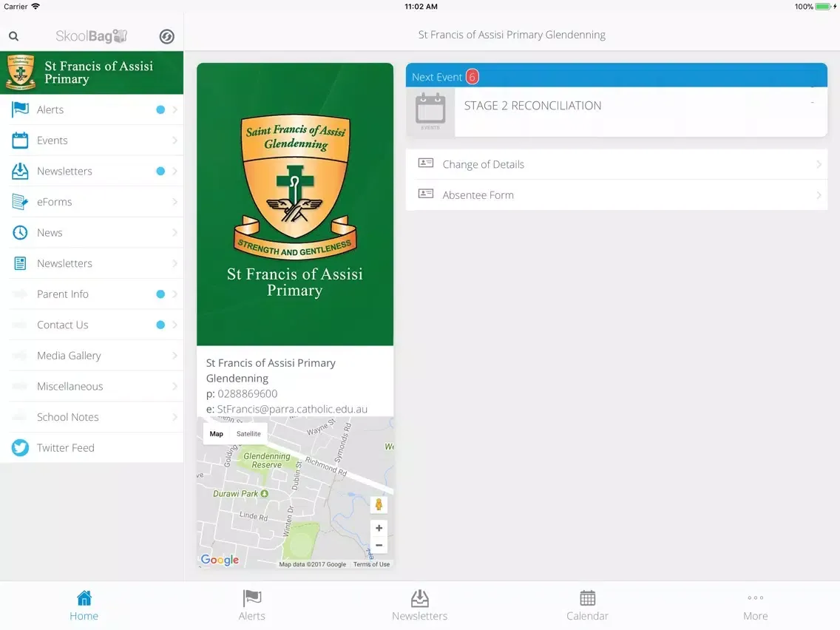Image resolution: width=840 pixels, height=630 pixels.
Task: Expand the Contact Us row chevron
Action: click(x=175, y=325)
